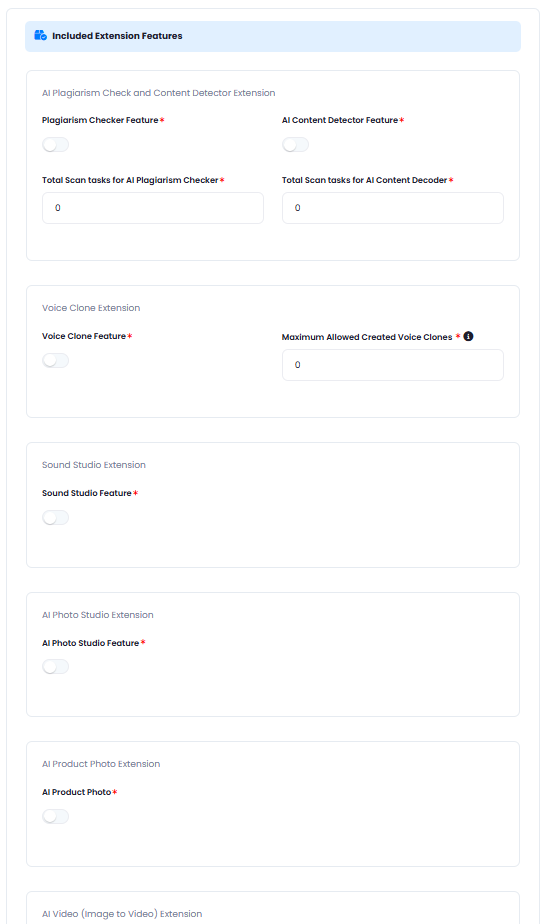Click the AI Plagiarism Check and Content Detector Extension heading
Screen dimensions: 545x924
coord(158,93)
